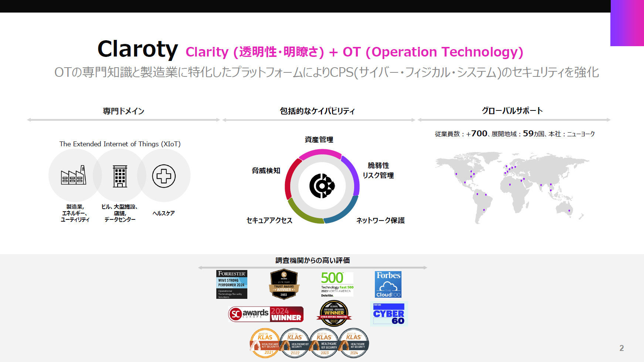Click the Fortune Cyber 60 logo
This screenshot has height=362, width=644.
(389, 314)
